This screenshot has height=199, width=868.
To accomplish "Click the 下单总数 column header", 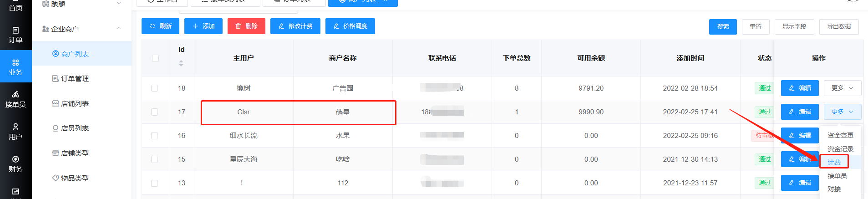I will pyautogui.click(x=517, y=58).
